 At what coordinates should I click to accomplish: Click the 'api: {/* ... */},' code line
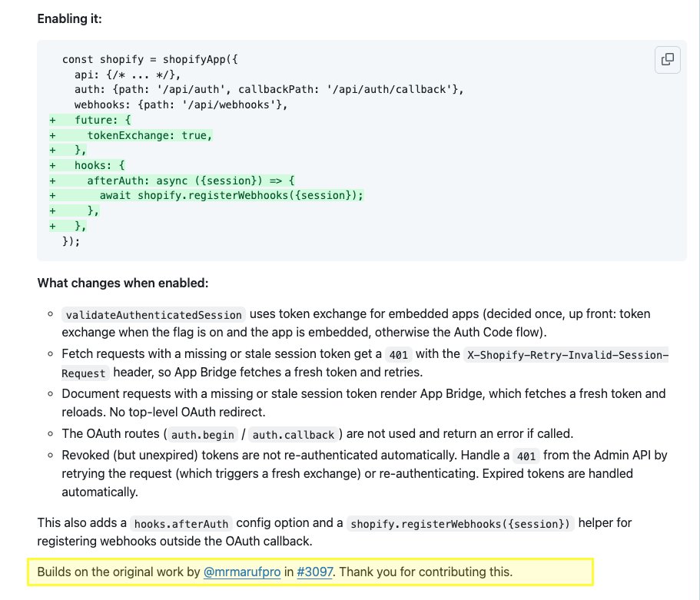click(128, 75)
